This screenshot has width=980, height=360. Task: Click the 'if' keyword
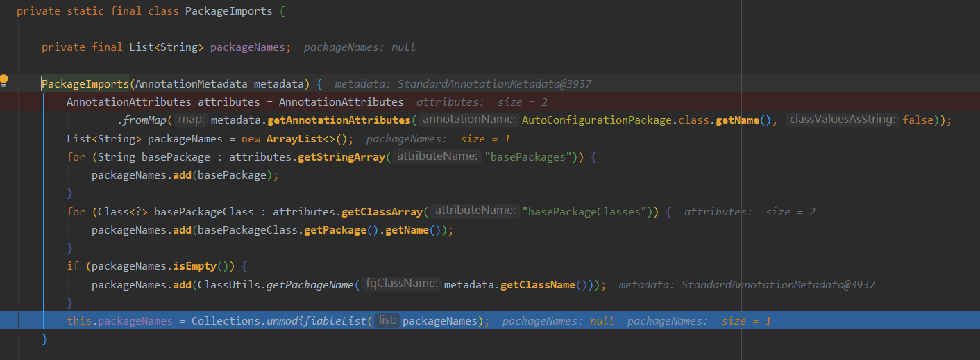[73, 266]
